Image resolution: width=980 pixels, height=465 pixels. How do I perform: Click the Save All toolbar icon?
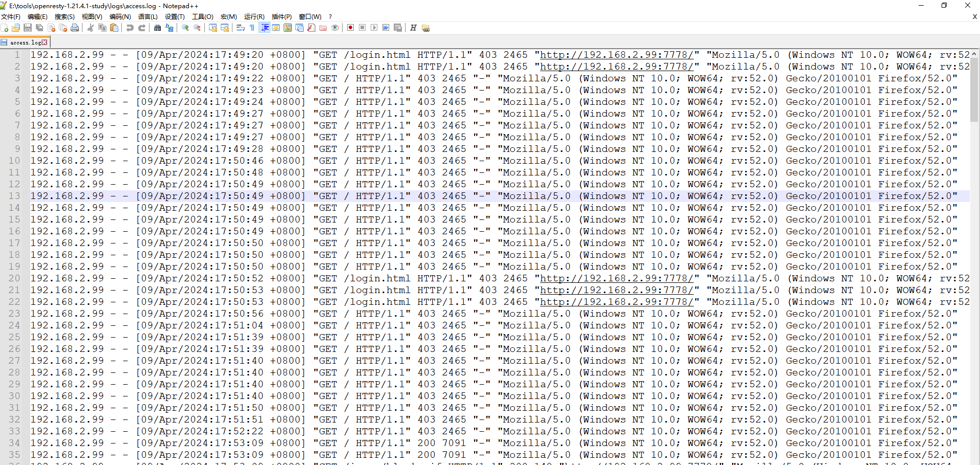pos(39,28)
